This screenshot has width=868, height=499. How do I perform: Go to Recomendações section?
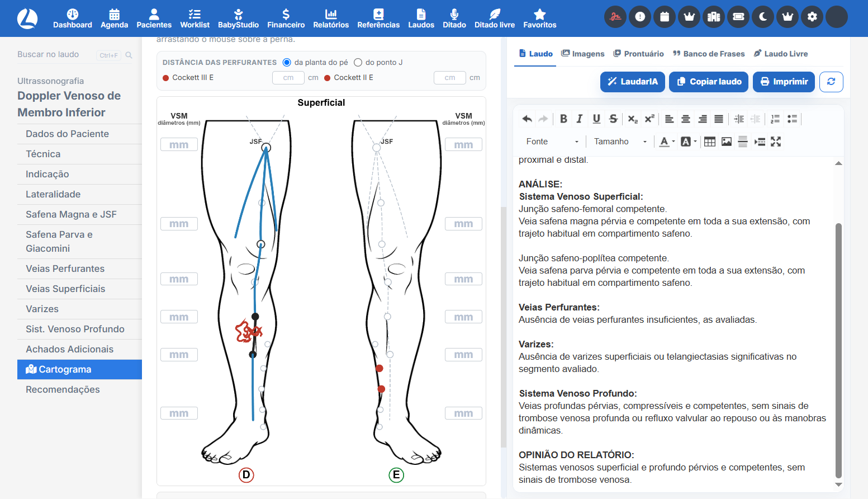[x=79, y=389]
